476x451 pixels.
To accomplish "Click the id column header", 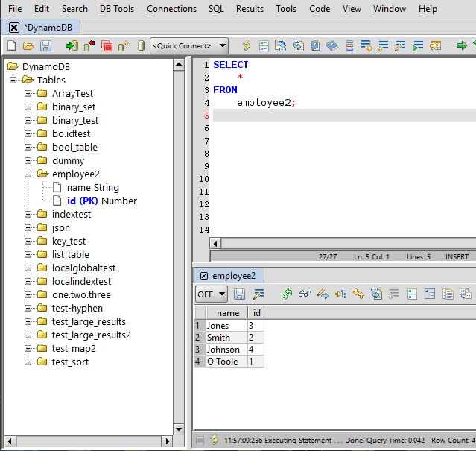I will [x=256, y=313].
